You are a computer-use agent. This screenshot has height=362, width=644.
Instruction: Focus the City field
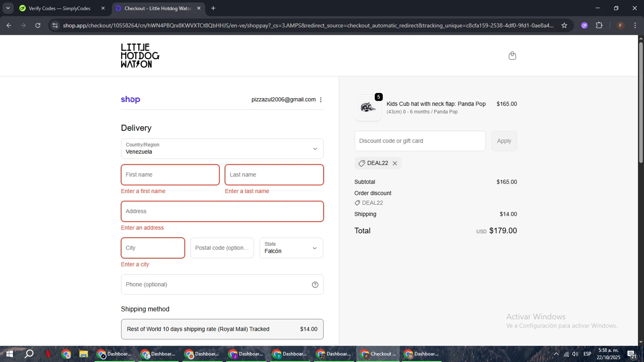153,248
